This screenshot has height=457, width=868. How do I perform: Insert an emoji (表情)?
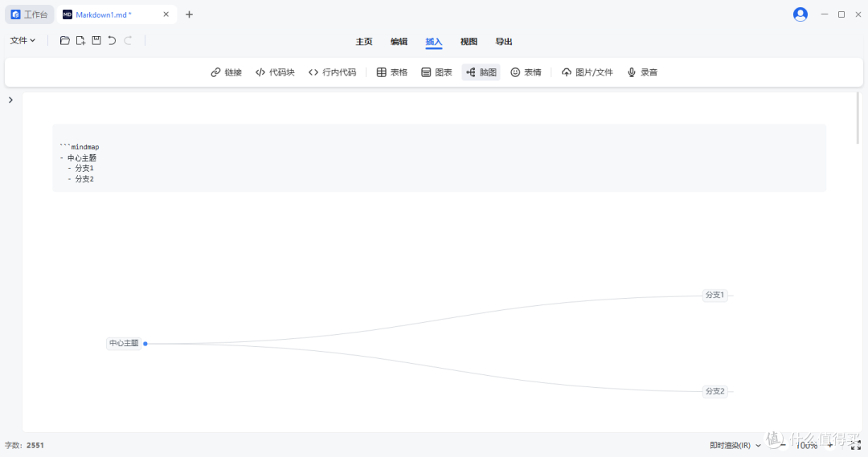(x=526, y=72)
